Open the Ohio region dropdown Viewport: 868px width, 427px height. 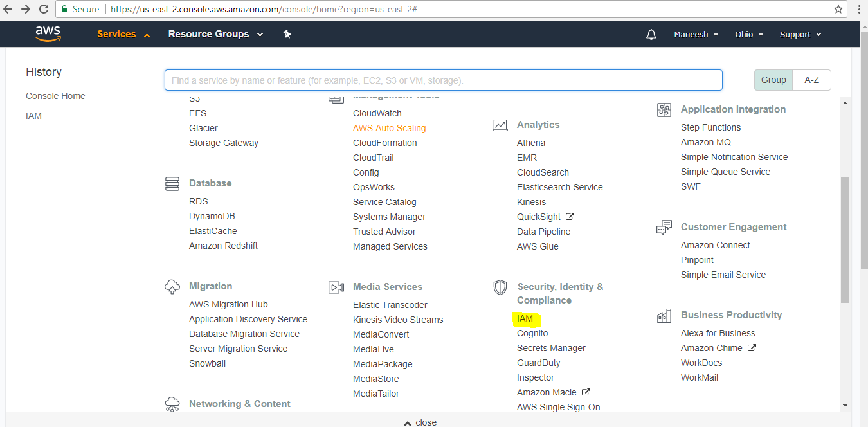[x=749, y=35]
